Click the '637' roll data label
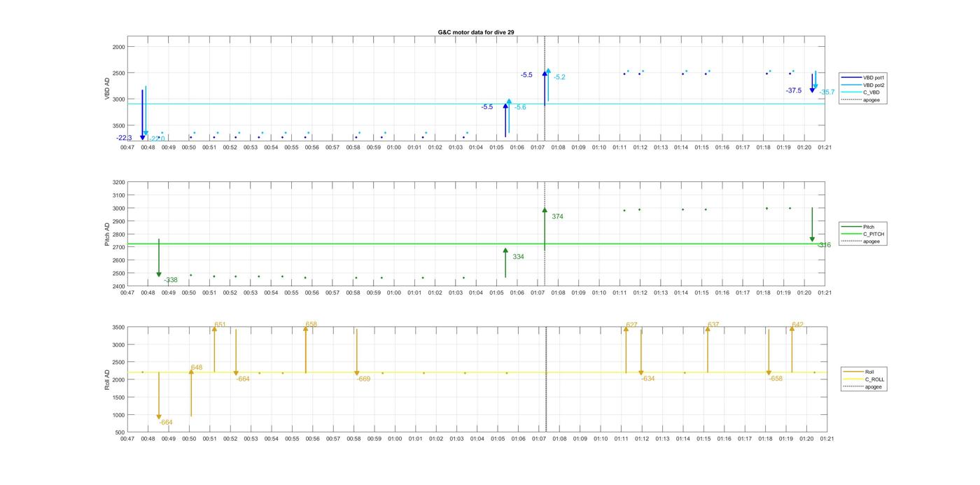980x485 pixels. click(x=713, y=325)
